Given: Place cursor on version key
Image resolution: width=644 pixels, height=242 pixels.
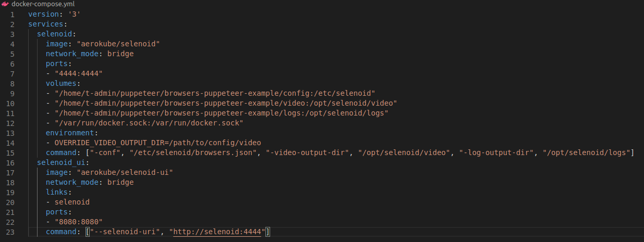Looking at the screenshot, I should pos(43,14).
